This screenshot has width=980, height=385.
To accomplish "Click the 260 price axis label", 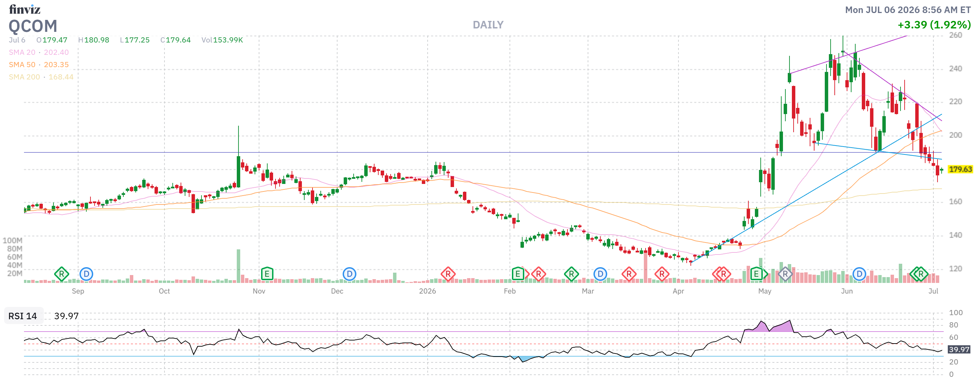I will 955,35.
